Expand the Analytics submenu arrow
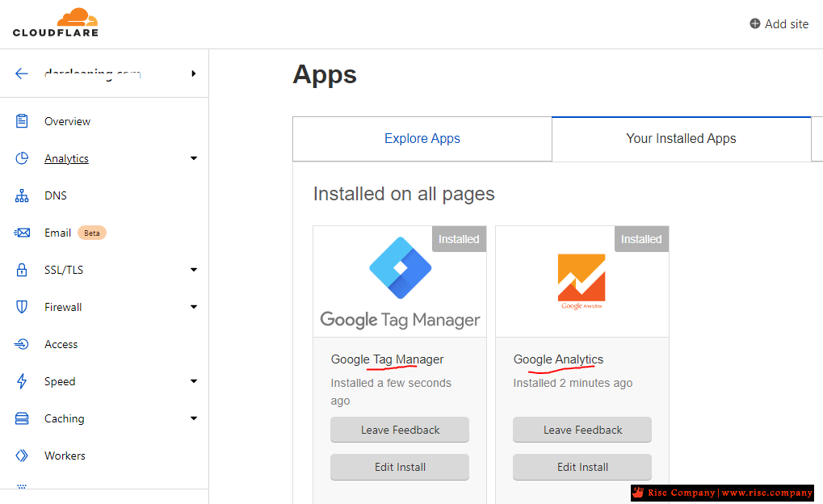Viewport: 823px width, 504px height. point(194,158)
